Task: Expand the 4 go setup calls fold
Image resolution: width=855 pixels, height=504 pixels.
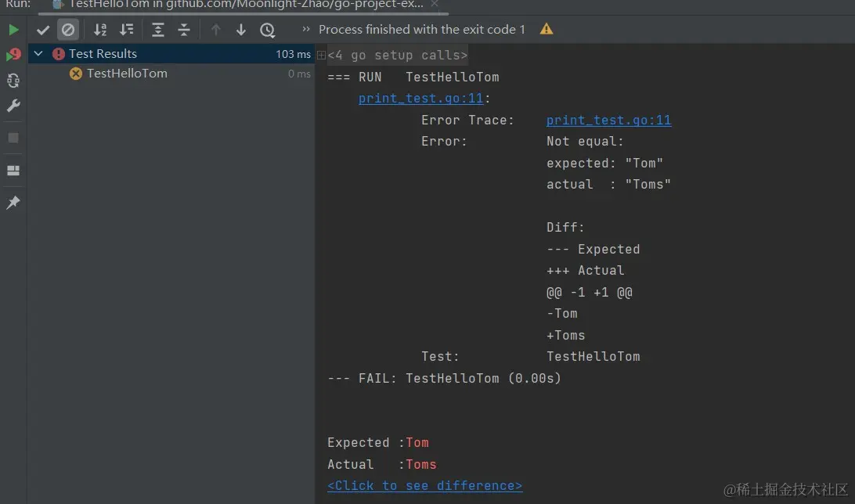Action: click(321, 55)
